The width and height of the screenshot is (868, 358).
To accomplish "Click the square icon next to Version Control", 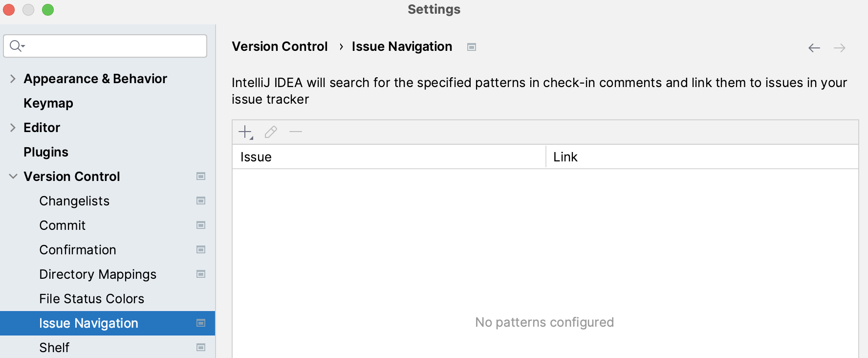I will coord(200,176).
